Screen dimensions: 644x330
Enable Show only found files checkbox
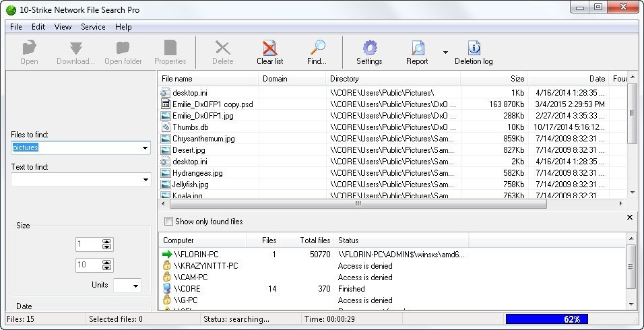168,222
